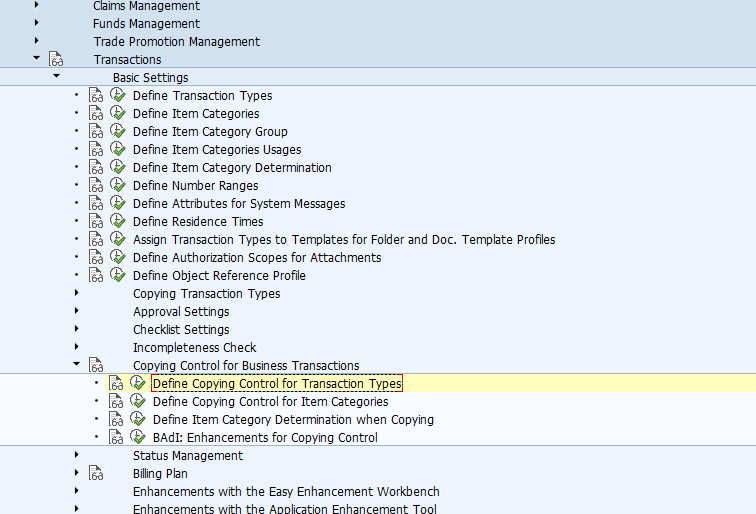Select Assign Transaction Types to Templates label

[344, 240]
